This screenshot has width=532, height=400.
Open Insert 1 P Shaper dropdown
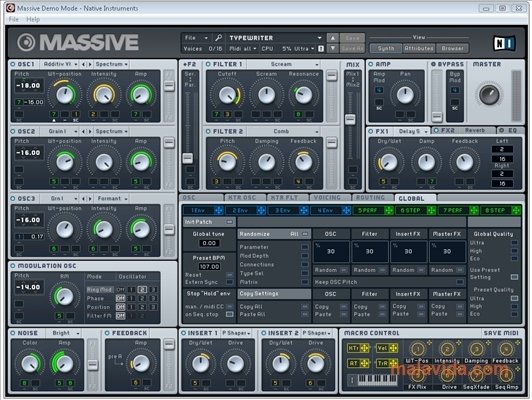(x=236, y=333)
